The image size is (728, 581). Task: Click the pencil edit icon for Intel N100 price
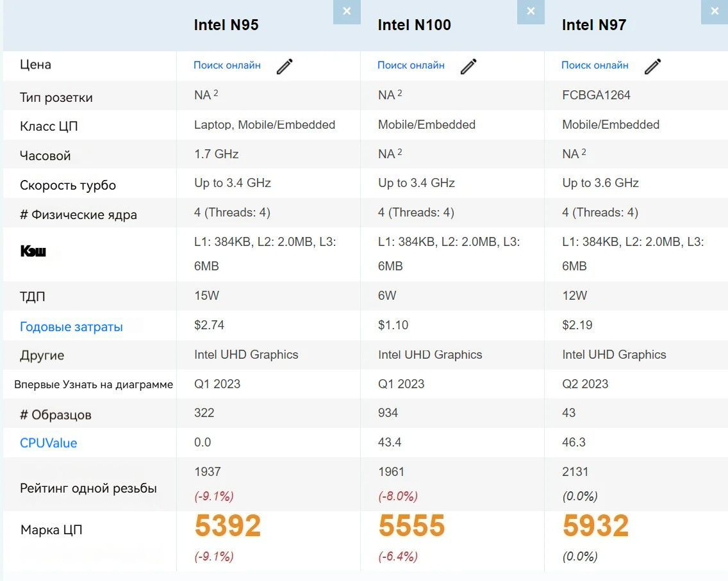click(469, 66)
